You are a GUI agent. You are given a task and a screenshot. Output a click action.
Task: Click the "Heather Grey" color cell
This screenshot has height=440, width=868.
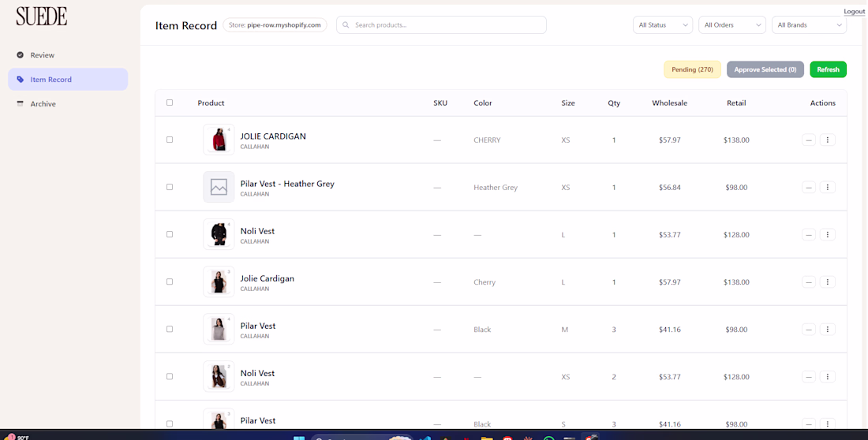point(496,188)
